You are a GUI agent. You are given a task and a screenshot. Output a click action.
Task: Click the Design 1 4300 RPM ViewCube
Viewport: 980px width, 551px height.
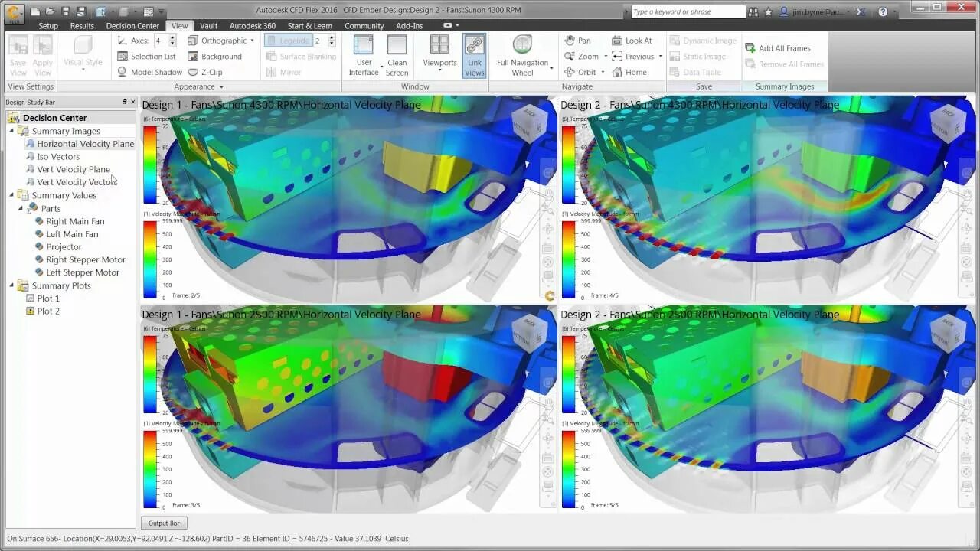pyautogui.click(x=530, y=122)
